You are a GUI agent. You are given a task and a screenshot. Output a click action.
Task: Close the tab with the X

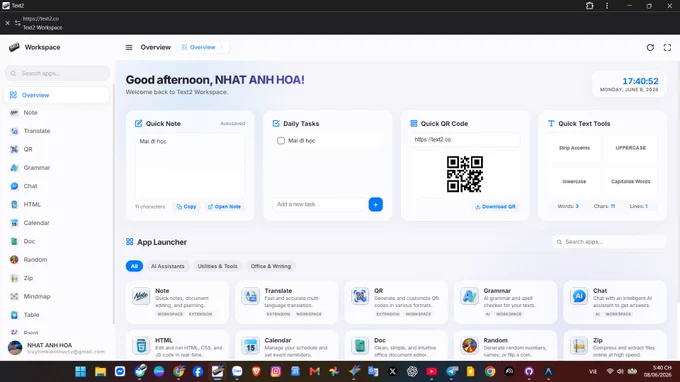7,23
